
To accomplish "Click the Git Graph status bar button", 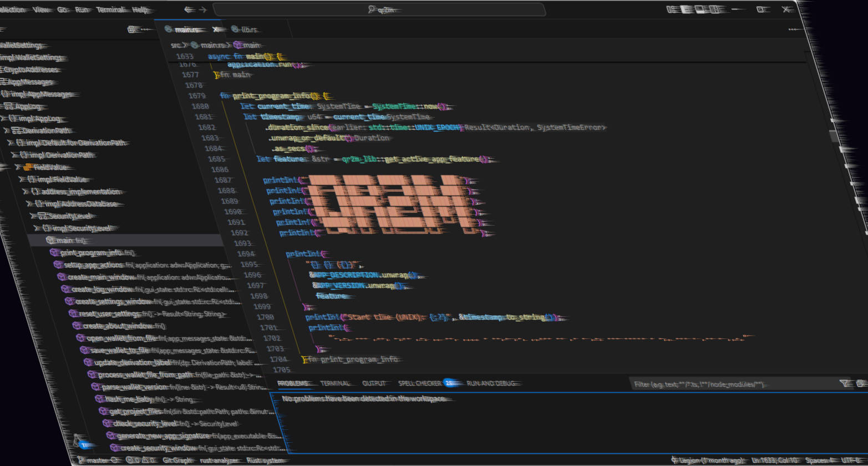I will pyautogui.click(x=177, y=460).
